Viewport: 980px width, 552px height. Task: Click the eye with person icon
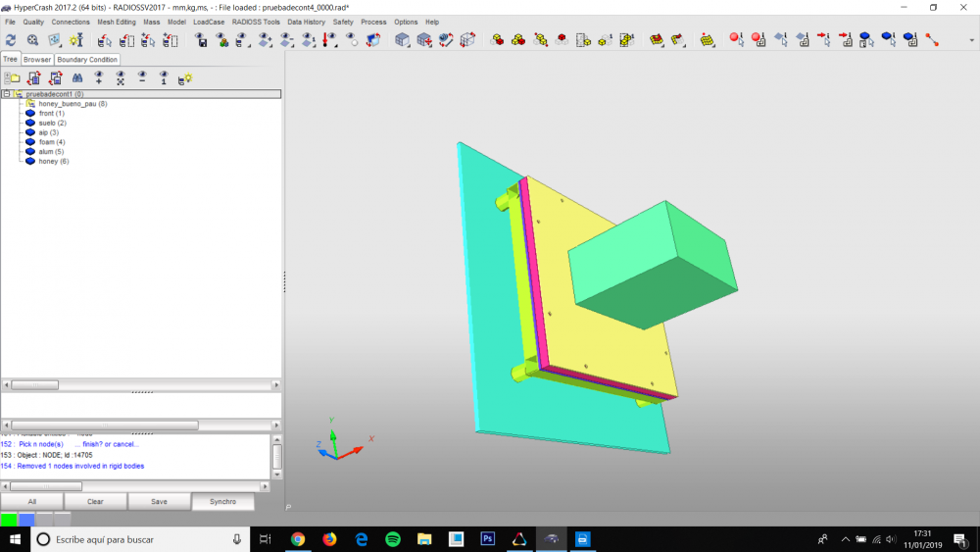[x=221, y=40]
